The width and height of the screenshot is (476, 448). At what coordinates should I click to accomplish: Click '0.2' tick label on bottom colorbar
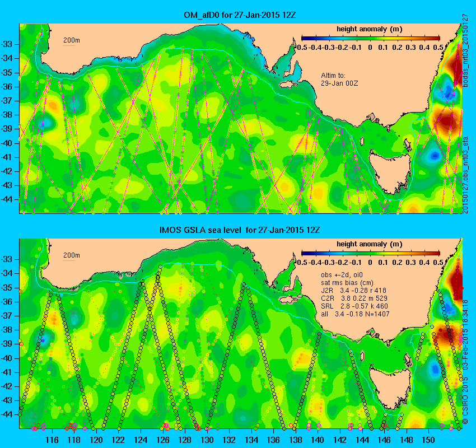397,262
